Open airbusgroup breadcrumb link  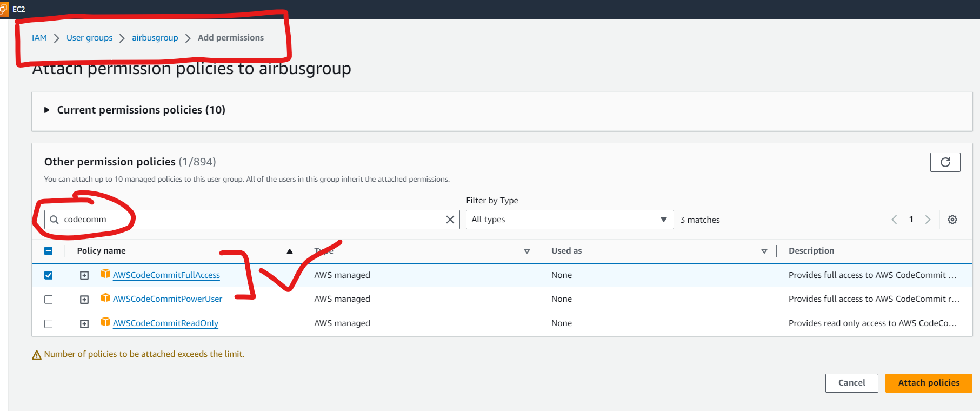(155, 38)
